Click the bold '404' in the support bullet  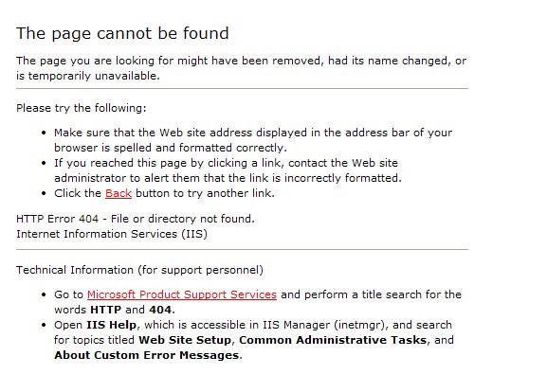[160, 310]
